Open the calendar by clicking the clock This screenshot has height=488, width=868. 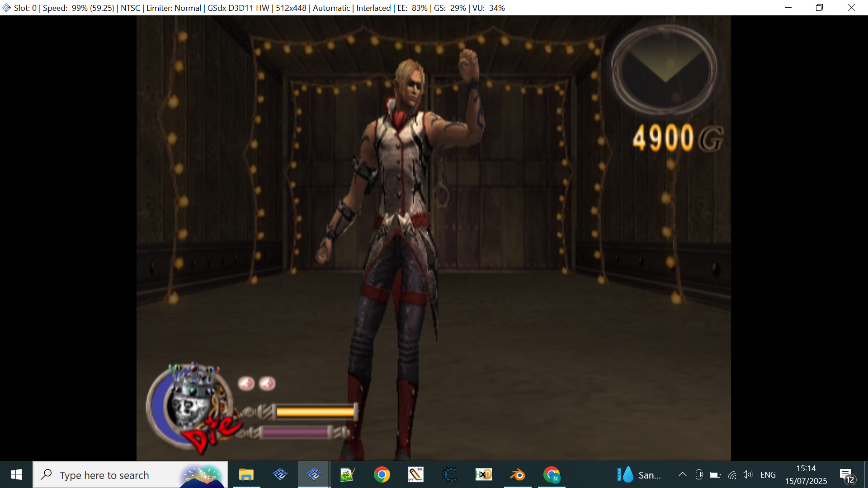[x=806, y=474]
